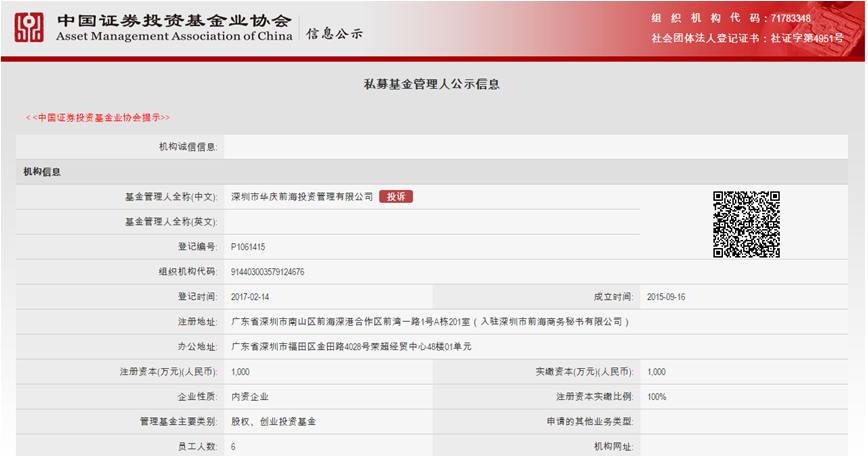Image resolution: width=868 pixels, height=457 pixels.
Task: Click the QR code image
Action: [746, 224]
